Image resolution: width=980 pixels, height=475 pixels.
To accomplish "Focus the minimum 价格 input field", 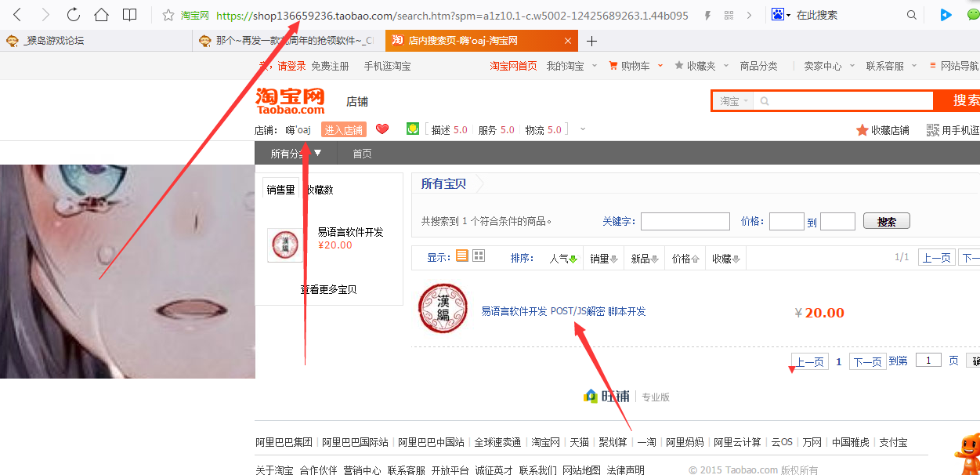I will coord(787,221).
